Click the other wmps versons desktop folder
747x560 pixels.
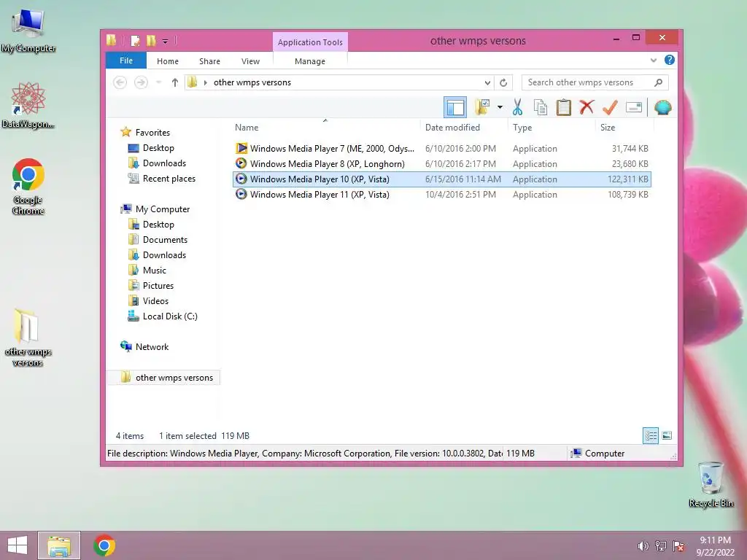[x=28, y=338]
